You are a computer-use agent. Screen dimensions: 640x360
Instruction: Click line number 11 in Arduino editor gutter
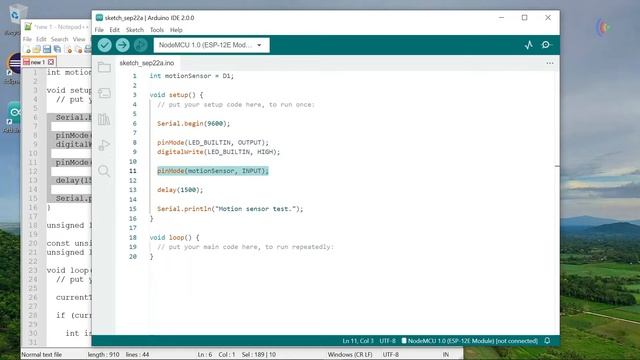point(133,171)
